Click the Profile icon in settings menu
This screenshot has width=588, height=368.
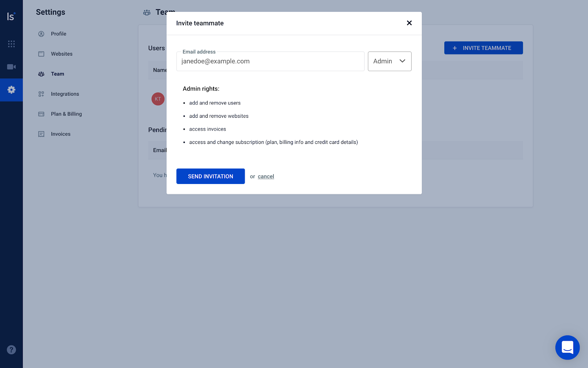(x=41, y=33)
